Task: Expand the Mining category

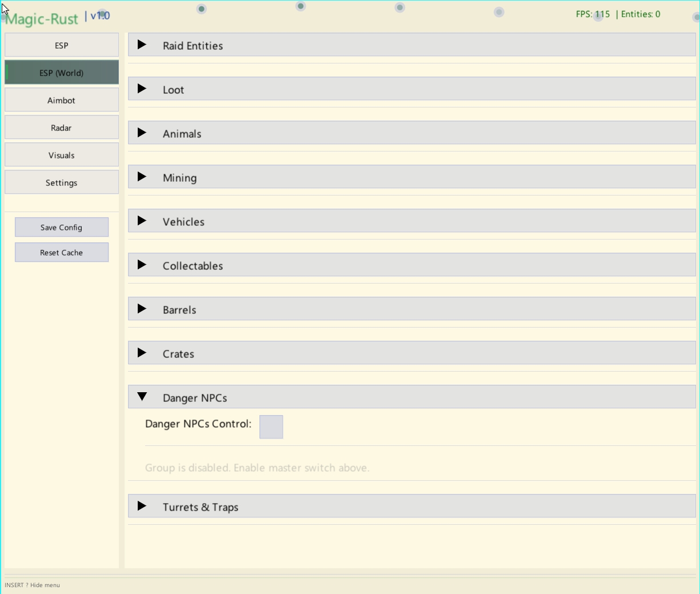Action: click(142, 177)
